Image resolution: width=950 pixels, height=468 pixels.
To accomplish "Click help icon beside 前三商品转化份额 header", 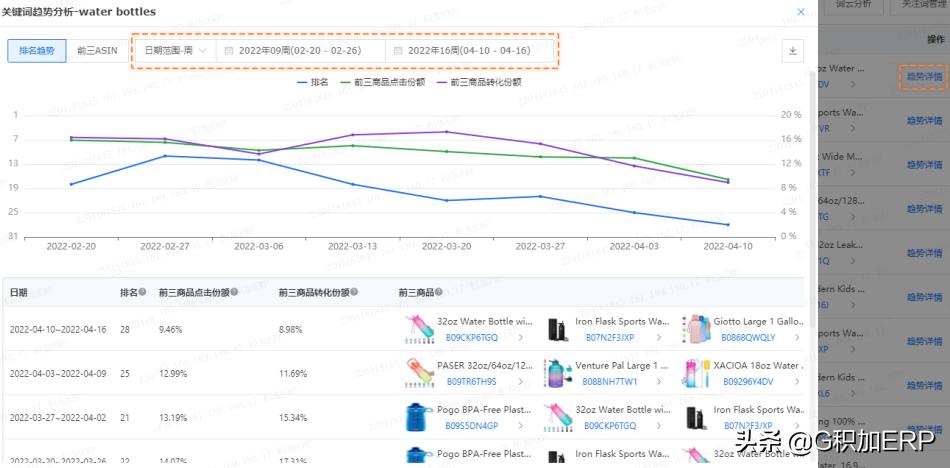I will click(x=354, y=293).
